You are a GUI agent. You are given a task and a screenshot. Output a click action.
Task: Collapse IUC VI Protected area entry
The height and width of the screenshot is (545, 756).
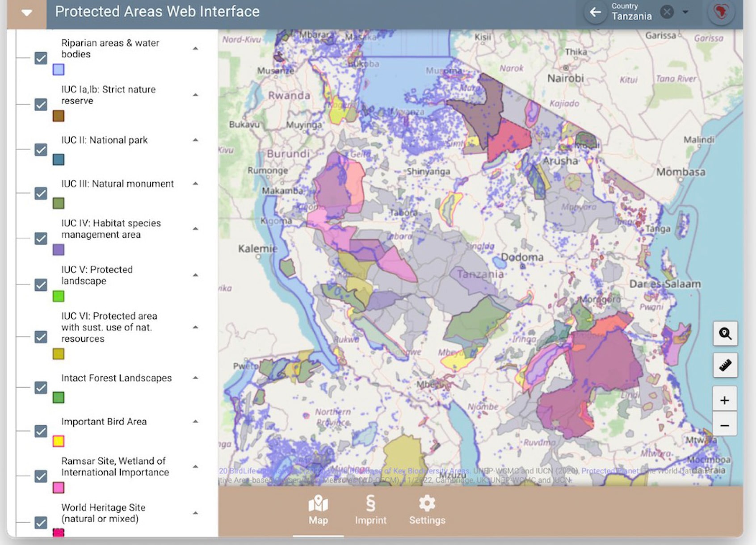pyautogui.click(x=195, y=327)
